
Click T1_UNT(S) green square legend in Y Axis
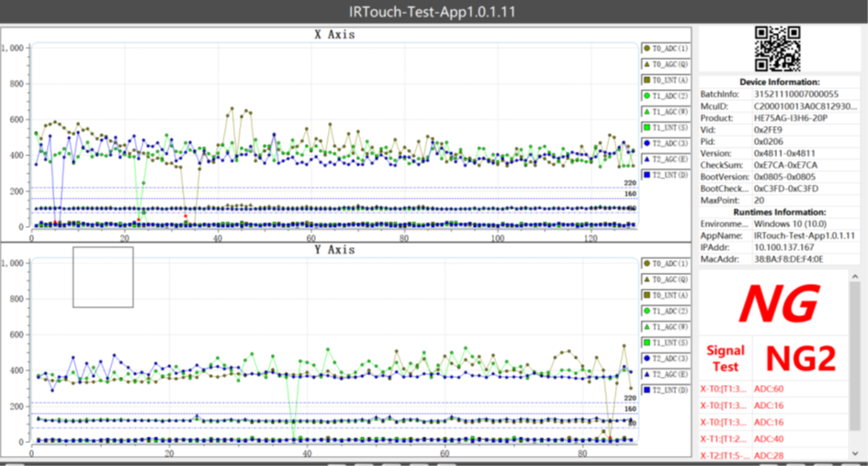[648, 343]
